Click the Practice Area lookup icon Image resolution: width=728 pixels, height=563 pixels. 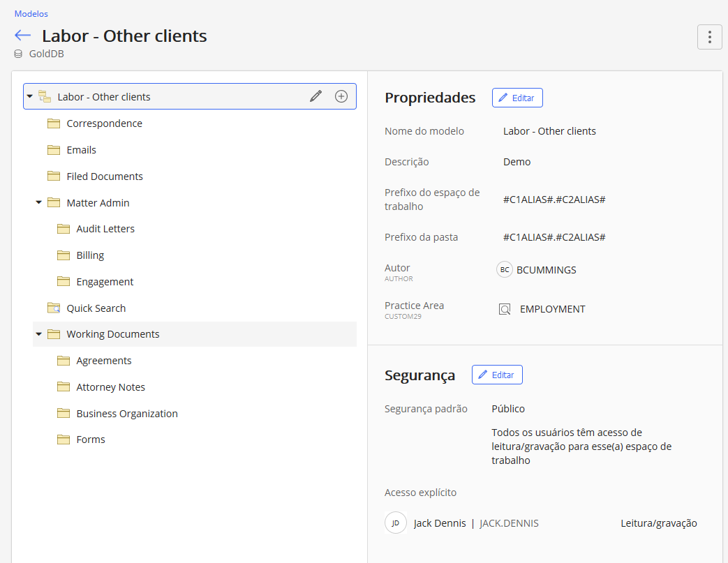click(505, 309)
